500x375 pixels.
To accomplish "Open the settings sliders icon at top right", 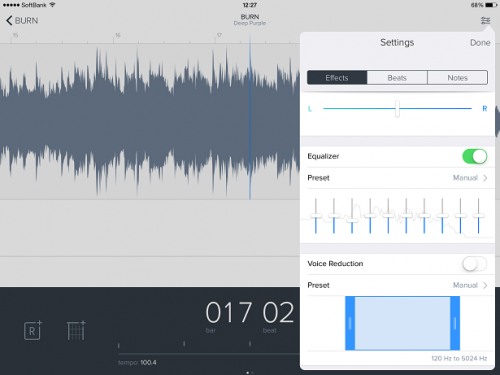I will 485,21.
